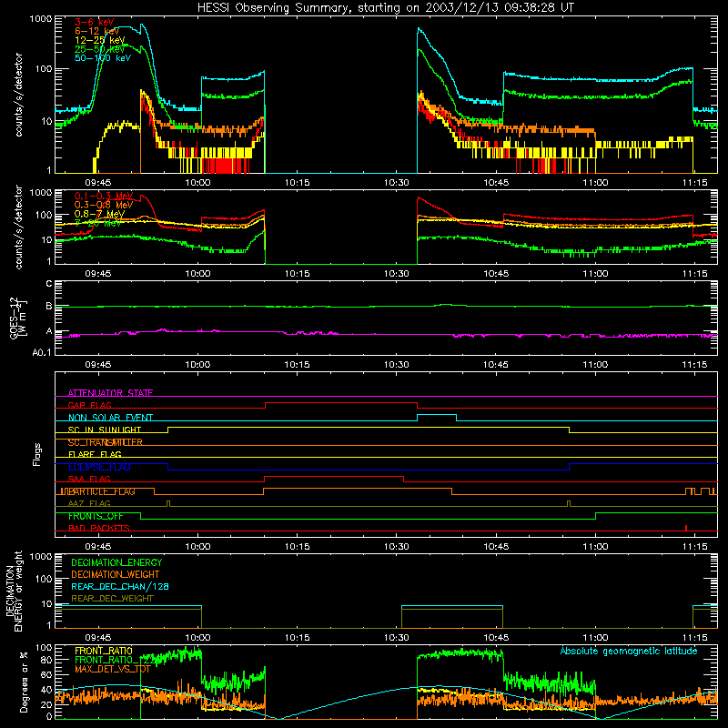The height and width of the screenshot is (728, 728).
Task: Click the 0.8-7 MeV legend label
Action: click(x=99, y=214)
